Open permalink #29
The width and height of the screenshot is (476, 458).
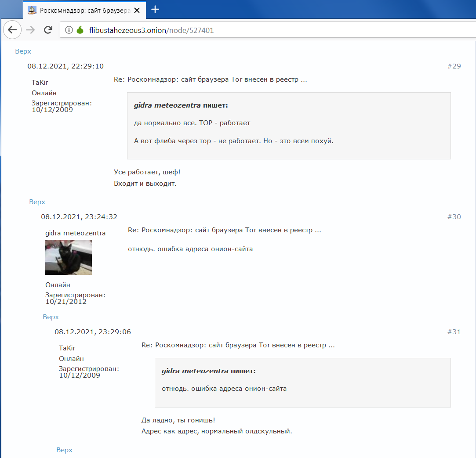point(454,66)
